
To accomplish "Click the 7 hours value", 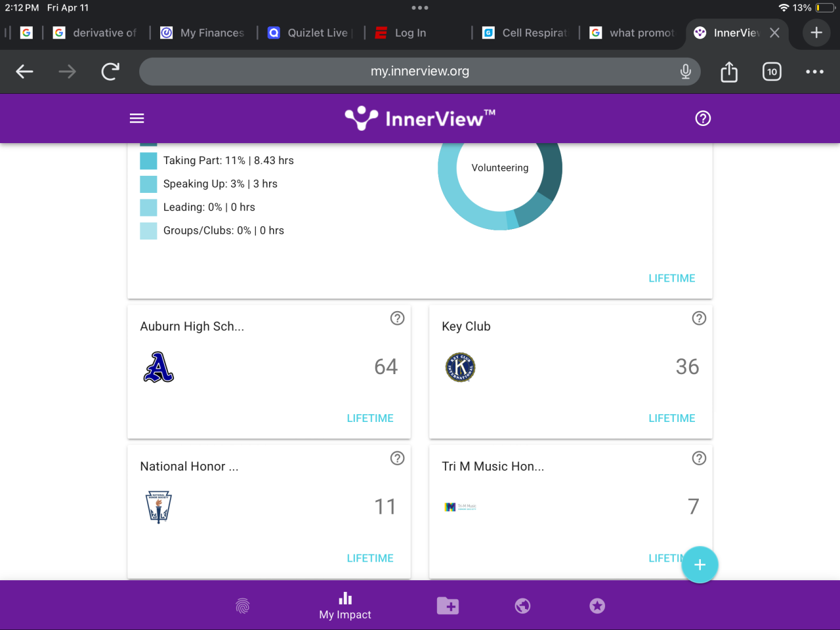I will (694, 507).
